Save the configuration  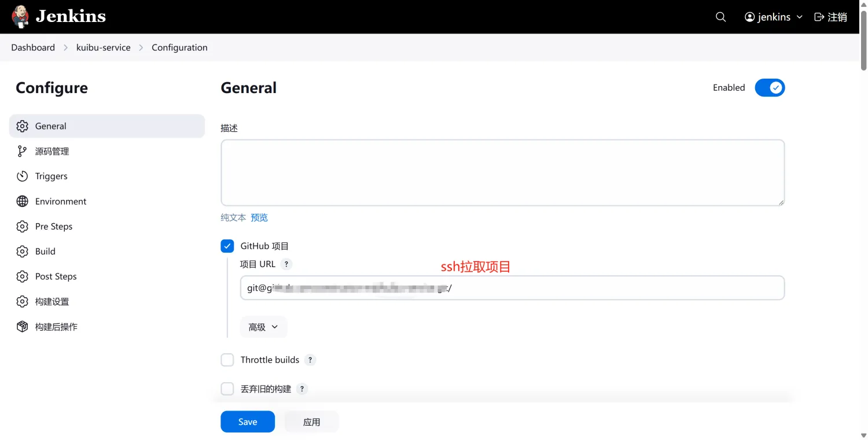(247, 421)
